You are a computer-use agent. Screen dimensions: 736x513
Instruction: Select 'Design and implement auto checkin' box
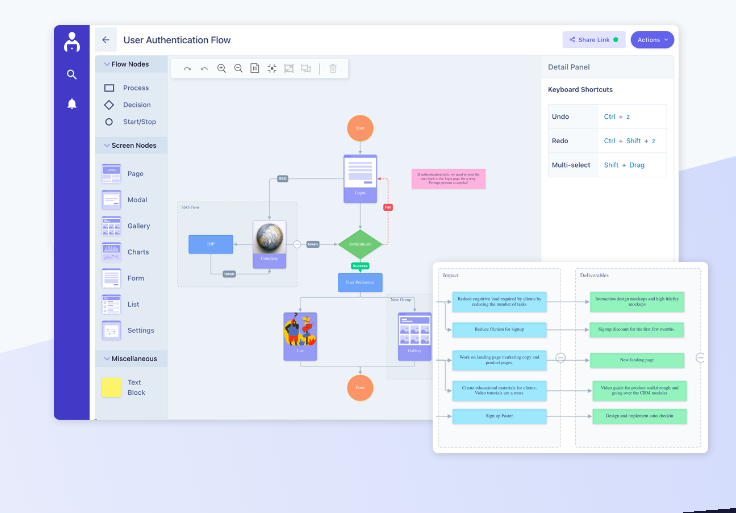click(x=639, y=416)
